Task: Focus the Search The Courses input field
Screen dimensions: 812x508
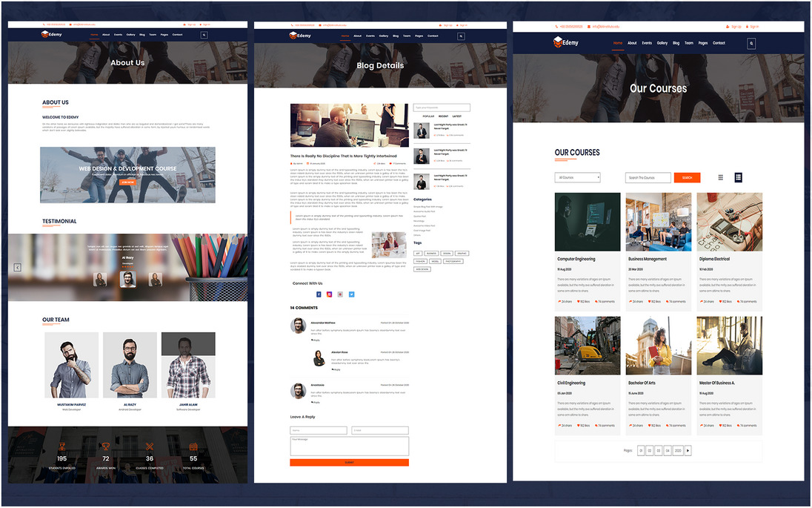Action: coord(648,178)
